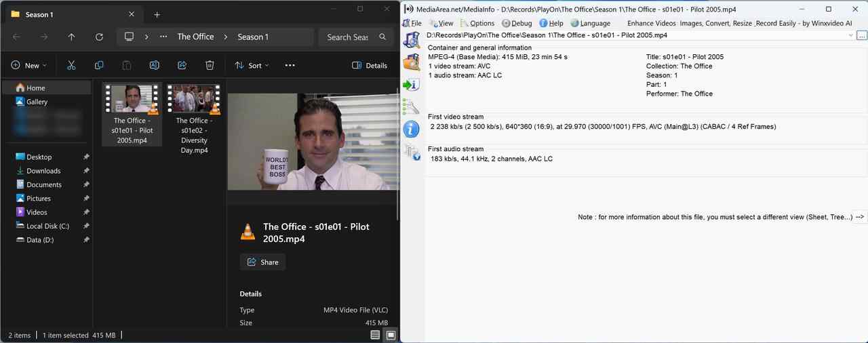Select the Pilot 2005.mp4 file thumbnail
868x343 pixels.
pos(132,114)
